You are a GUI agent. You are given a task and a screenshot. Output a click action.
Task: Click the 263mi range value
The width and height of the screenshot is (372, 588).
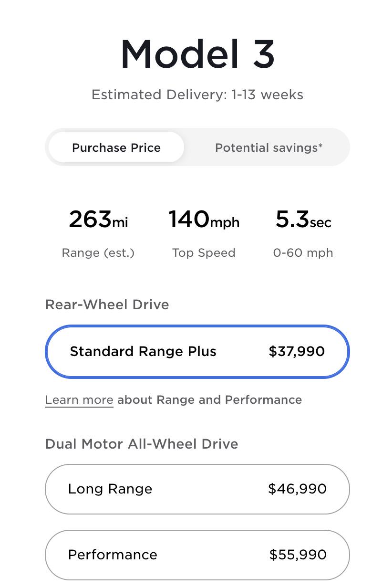(x=98, y=220)
